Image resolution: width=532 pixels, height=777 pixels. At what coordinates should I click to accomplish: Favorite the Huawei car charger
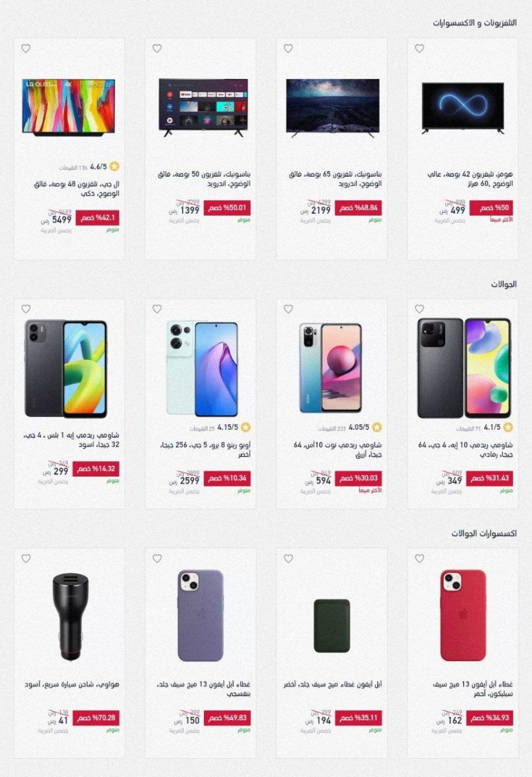pos(25,558)
